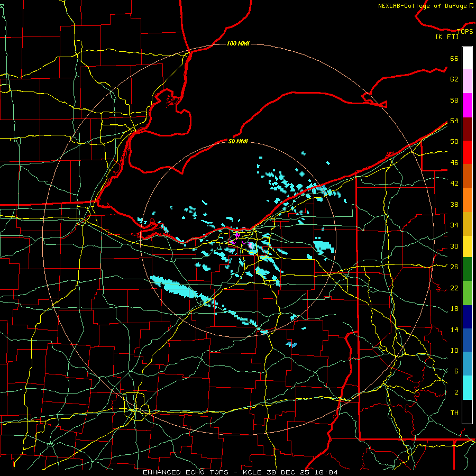The image size is (476, 476).
Task: Click the magenta high-top echo near the radar center
Action: coord(237,235)
